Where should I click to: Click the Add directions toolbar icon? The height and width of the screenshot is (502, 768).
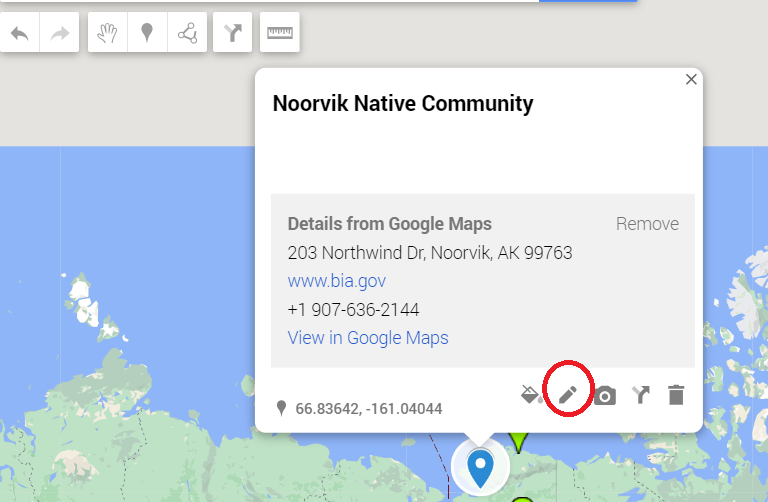tap(233, 32)
